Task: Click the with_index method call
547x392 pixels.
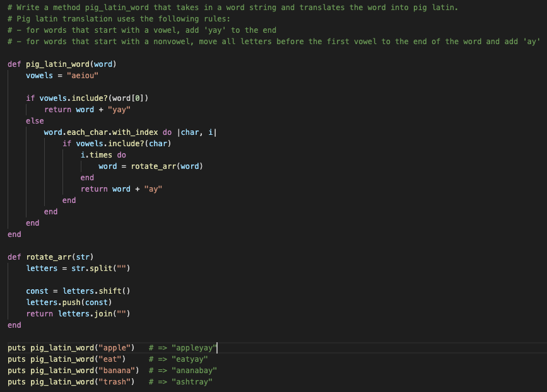Action: point(133,132)
